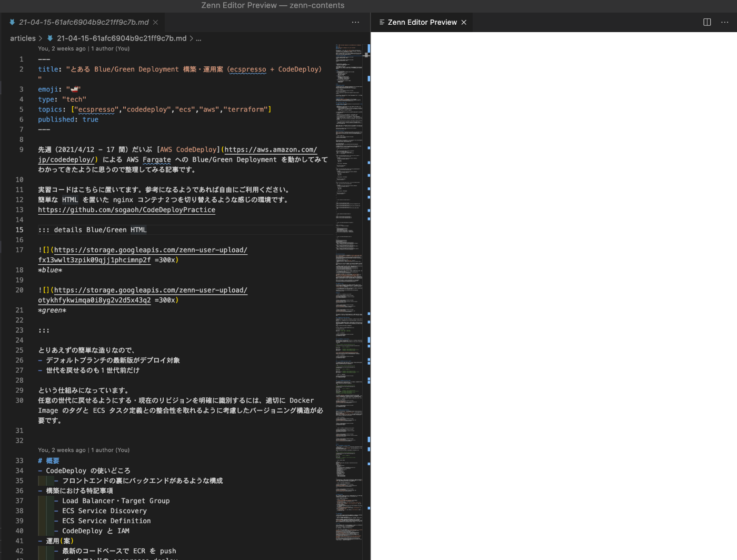
Task: Open the CodeLens authorship above '# 概要' heading
Action: pos(84,450)
